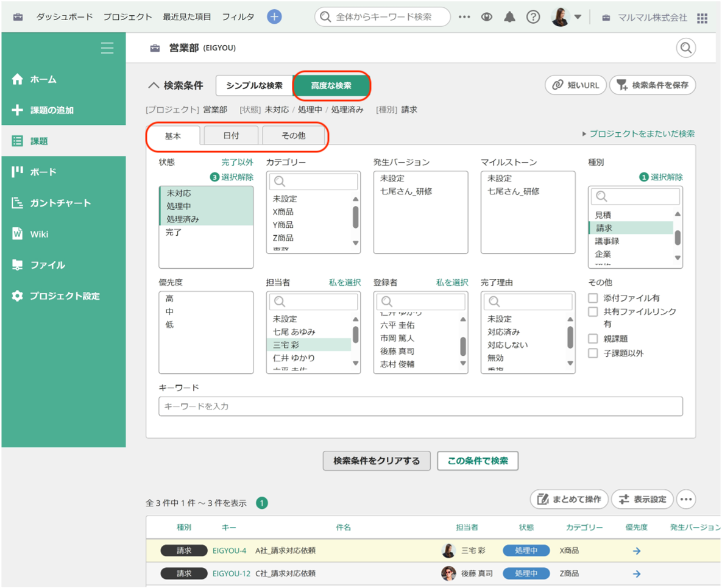722x588 pixels.
Task: Click the green plus icon to add new item
Action: coord(274,16)
